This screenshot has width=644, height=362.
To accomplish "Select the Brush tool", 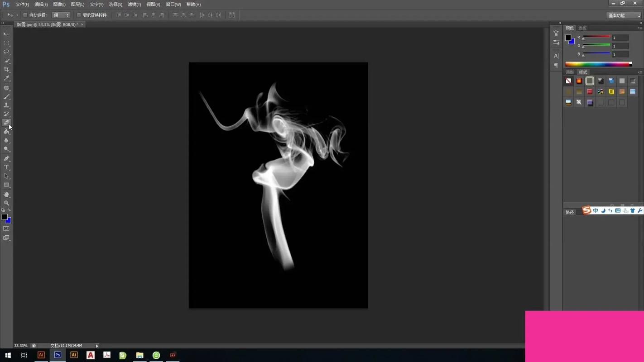I will click(x=6, y=96).
